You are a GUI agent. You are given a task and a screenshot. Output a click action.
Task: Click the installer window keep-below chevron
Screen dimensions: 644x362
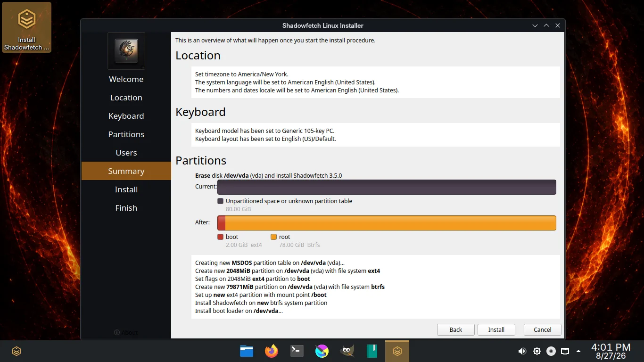[x=535, y=25]
